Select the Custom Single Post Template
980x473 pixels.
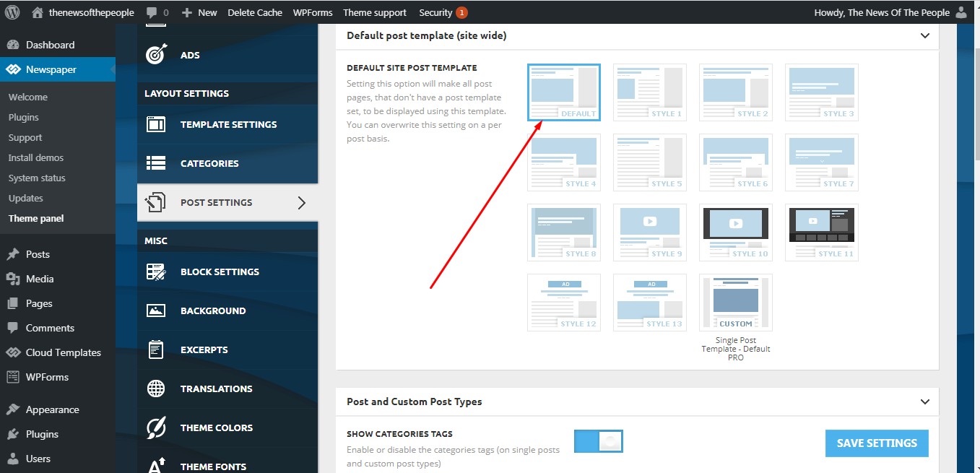click(735, 303)
